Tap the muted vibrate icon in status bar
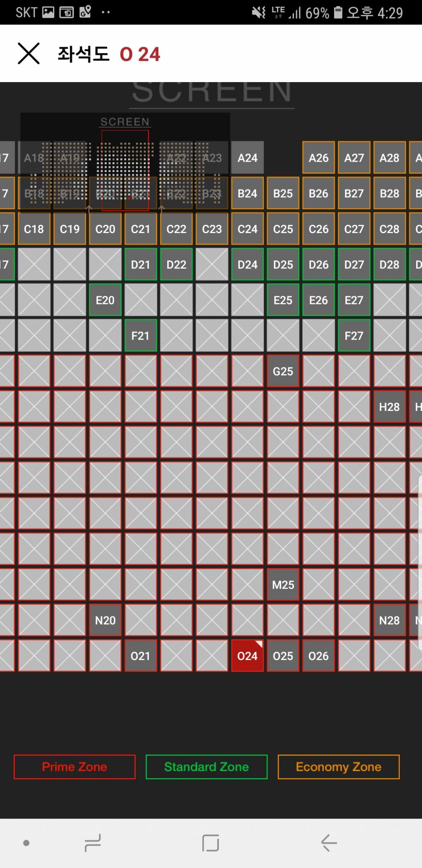422x868 pixels. (259, 12)
